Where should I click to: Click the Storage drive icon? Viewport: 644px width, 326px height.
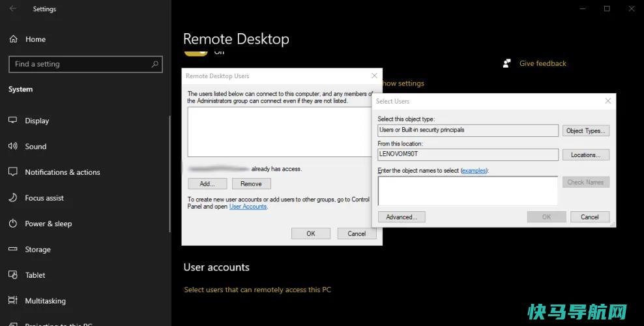pyautogui.click(x=13, y=249)
